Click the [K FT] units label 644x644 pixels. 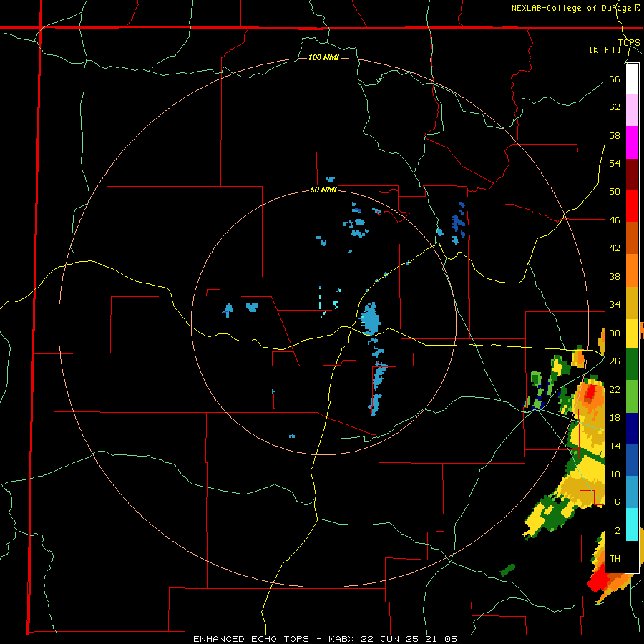[605, 50]
